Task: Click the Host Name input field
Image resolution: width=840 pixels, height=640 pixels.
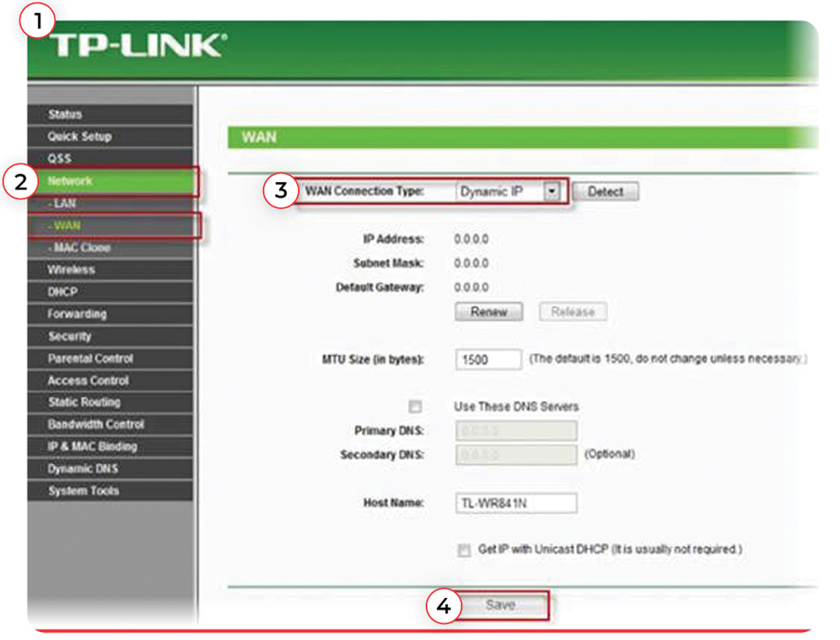Action: [x=516, y=503]
